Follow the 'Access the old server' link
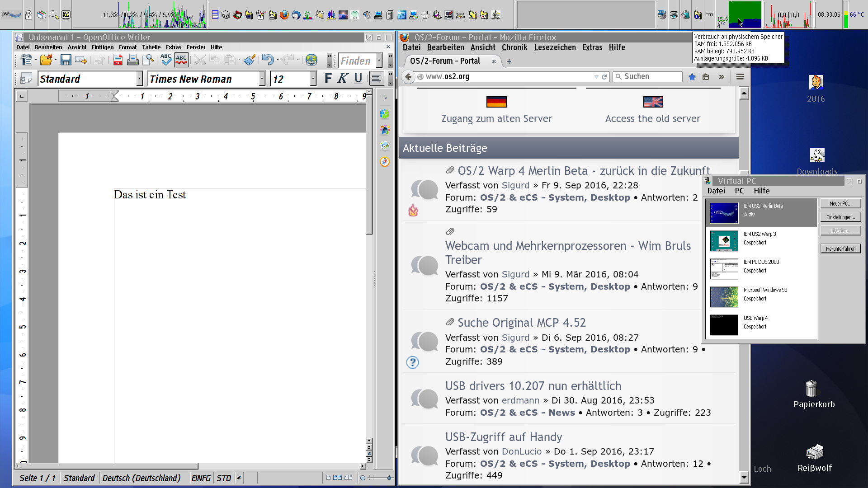This screenshot has width=868, height=488. [652, 118]
